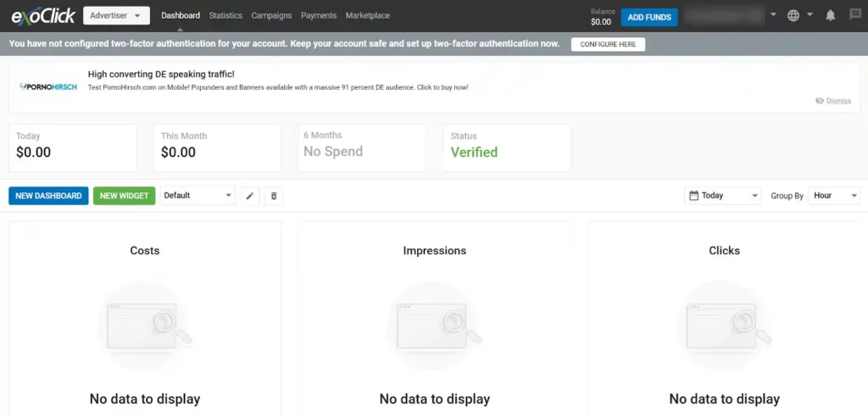Click the two-factor authentication warning text
Image resolution: width=868 pixels, height=417 pixels.
[x=284, y=44]
